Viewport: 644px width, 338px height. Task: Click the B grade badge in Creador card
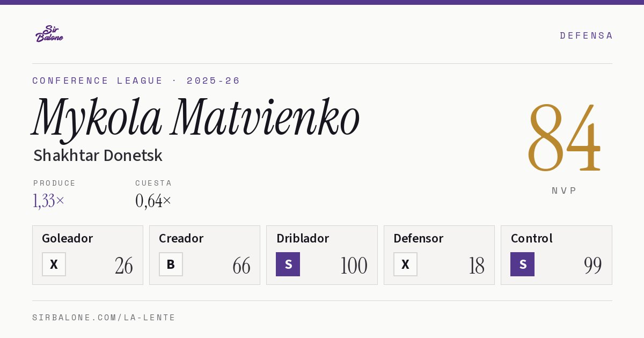[171, 264]
